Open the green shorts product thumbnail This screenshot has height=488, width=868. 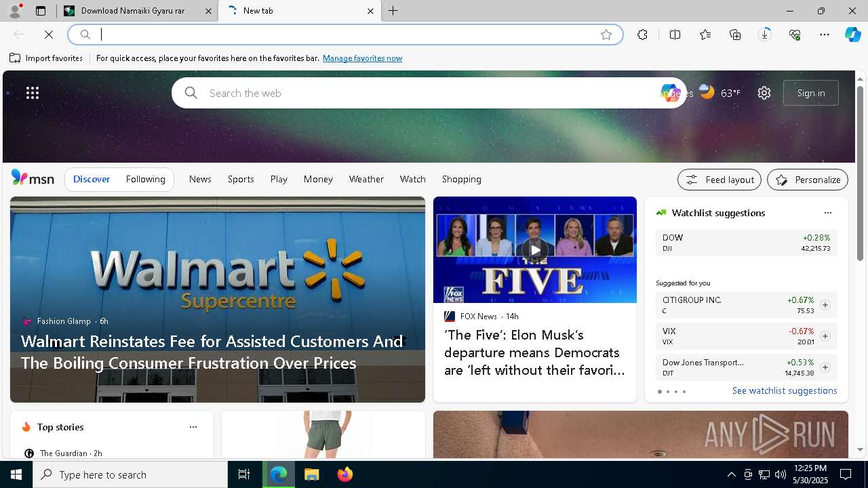[323, 434]
